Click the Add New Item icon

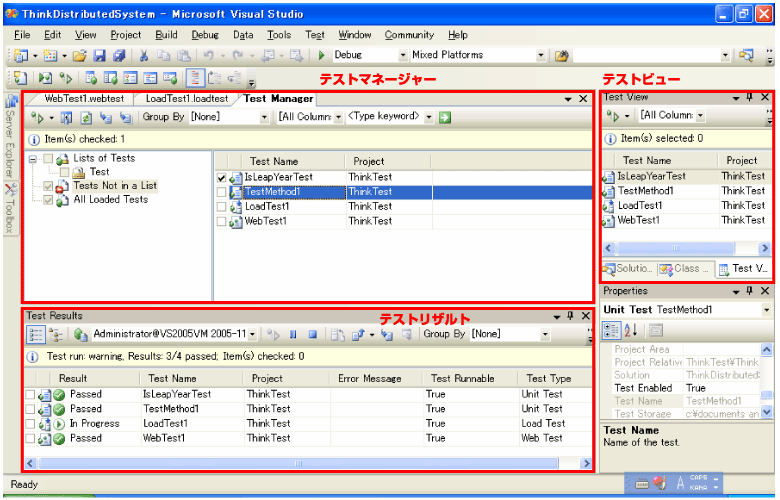tap(50, 55)
